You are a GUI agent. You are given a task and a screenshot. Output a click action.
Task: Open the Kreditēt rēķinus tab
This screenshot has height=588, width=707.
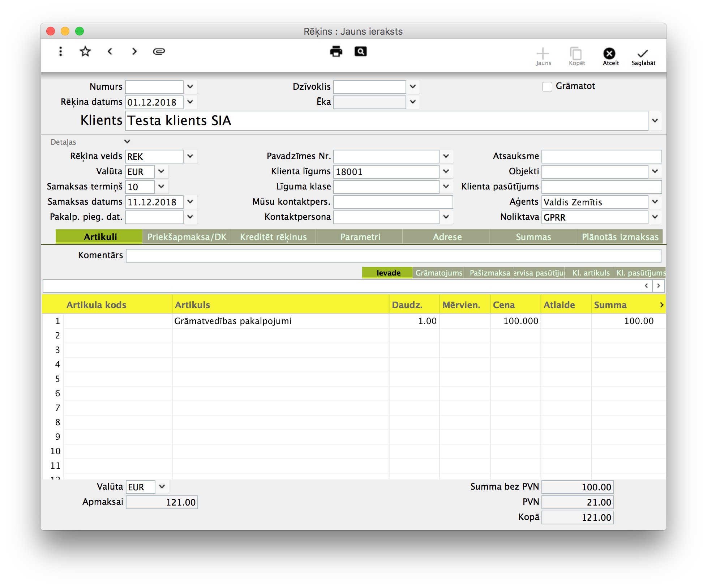tap(273, 237)
